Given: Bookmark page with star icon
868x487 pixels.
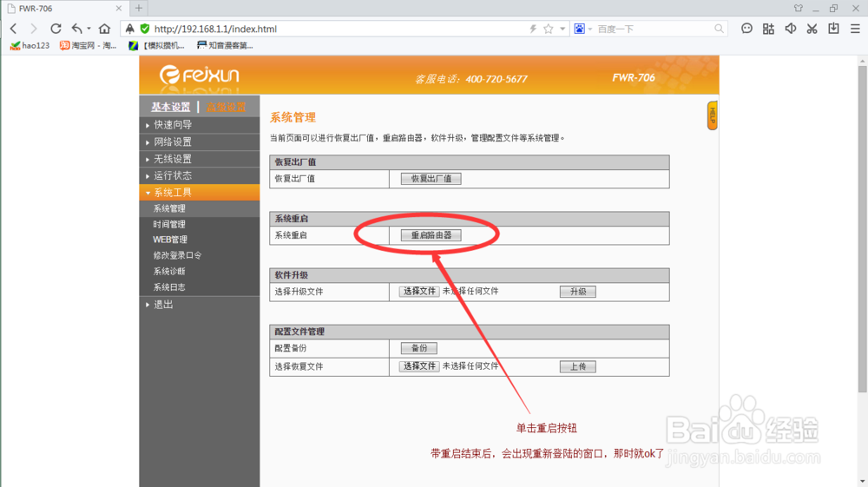Looking at the screenshot, I should tap(548, 29).
